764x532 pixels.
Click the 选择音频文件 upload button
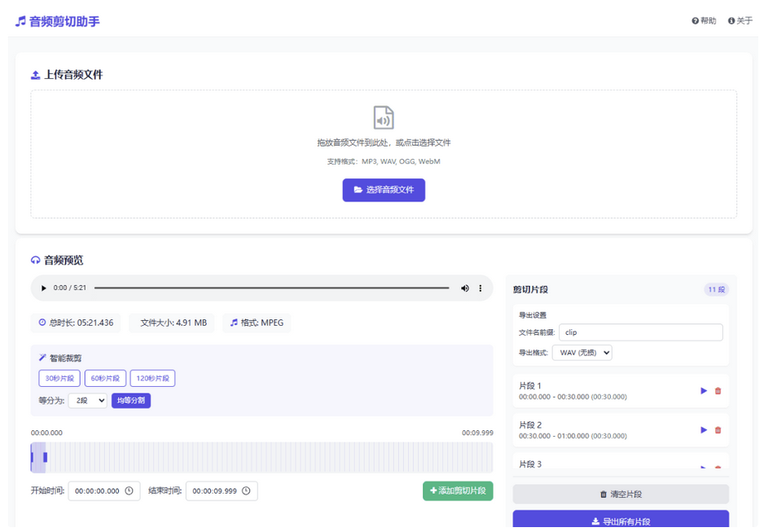pyautogui.click(x=383, y=190)
